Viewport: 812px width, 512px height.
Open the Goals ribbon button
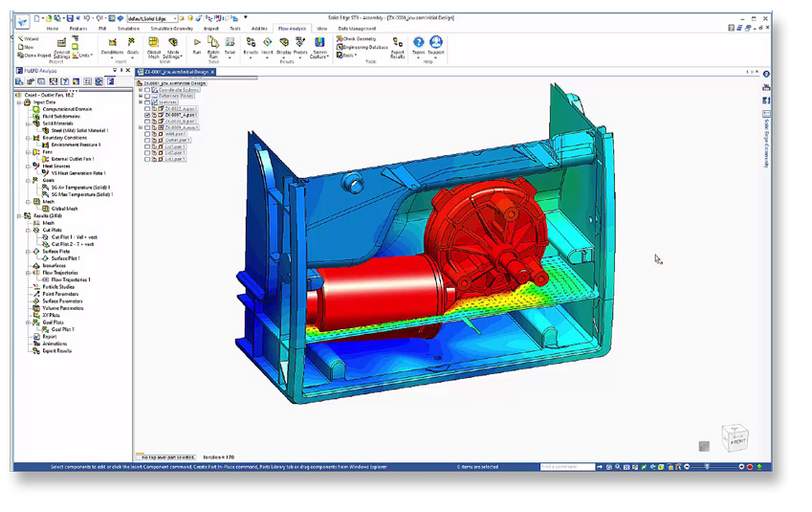click(133, 47)
